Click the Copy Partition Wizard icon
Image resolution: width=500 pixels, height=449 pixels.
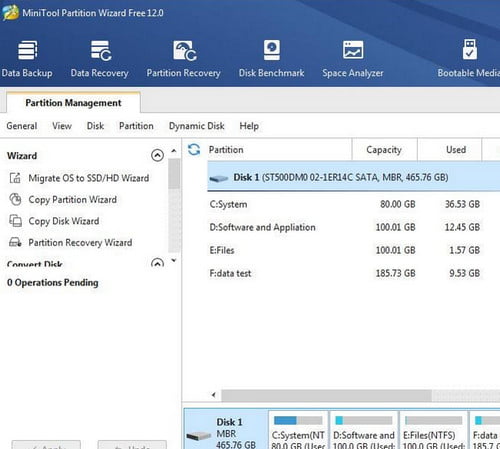point(15,199)
